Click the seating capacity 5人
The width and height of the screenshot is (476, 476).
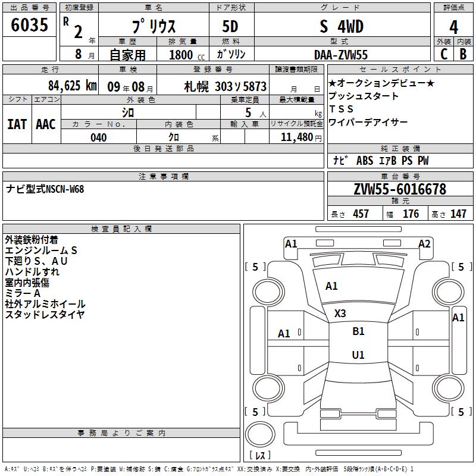click(256, 113)
